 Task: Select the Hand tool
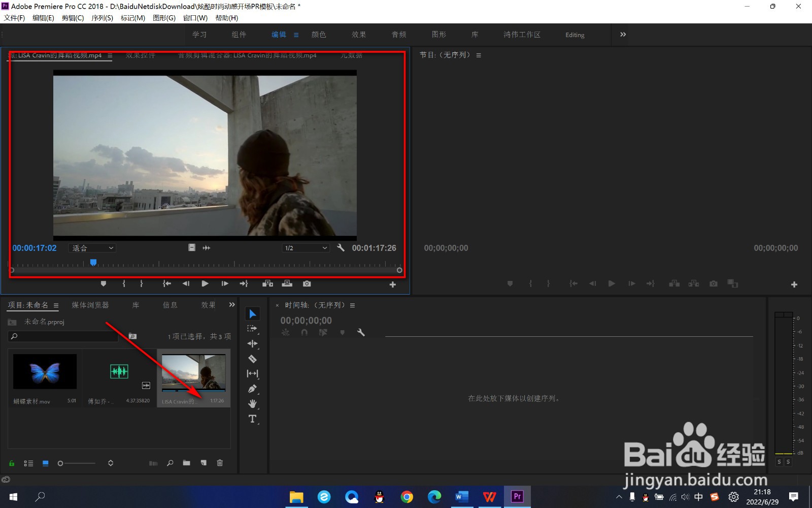pos(252,404)
